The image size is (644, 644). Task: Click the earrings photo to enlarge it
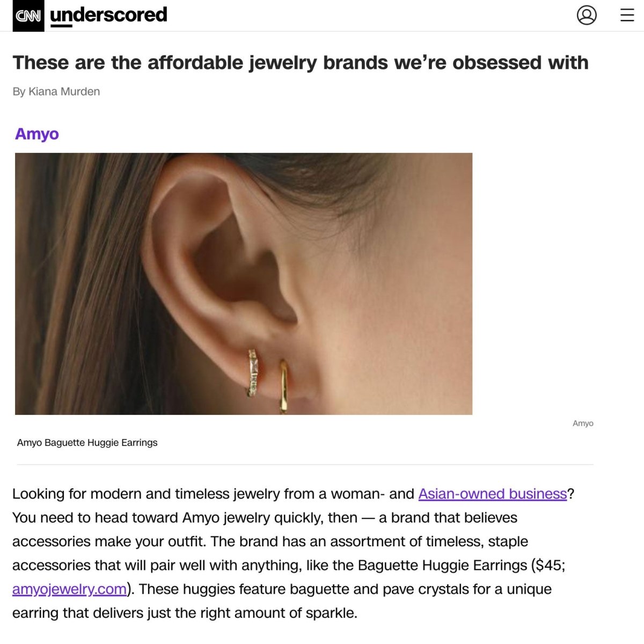(244, 283)
